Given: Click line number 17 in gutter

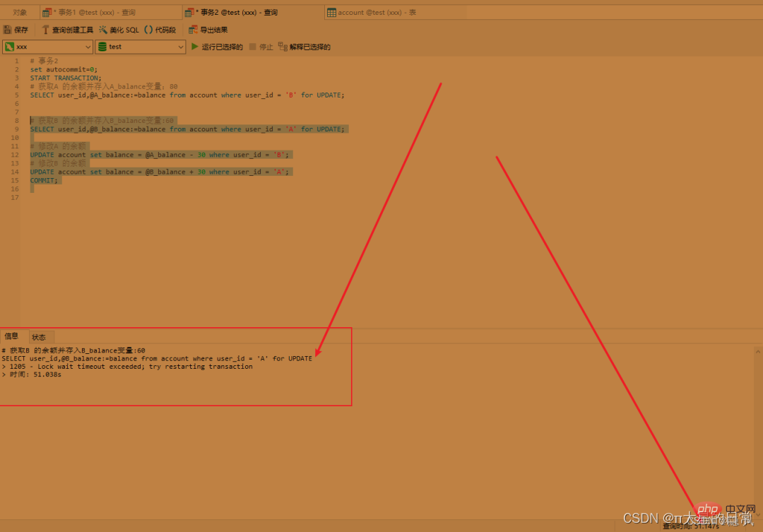Looking at the screenshot, I should [15, 198].
